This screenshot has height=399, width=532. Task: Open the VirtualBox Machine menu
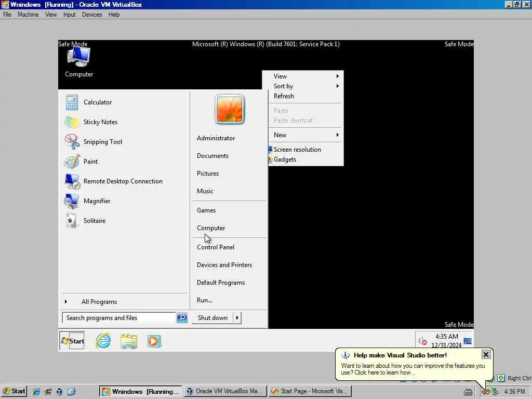(x=28, y=15)
